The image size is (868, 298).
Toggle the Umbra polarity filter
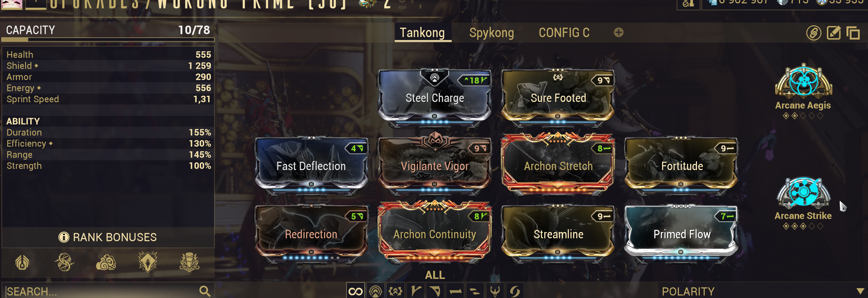tap(495, 291)
